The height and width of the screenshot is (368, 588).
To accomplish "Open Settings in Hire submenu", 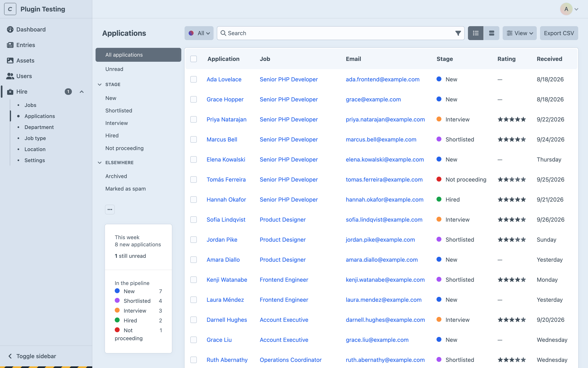I will (x=35, y=160).
